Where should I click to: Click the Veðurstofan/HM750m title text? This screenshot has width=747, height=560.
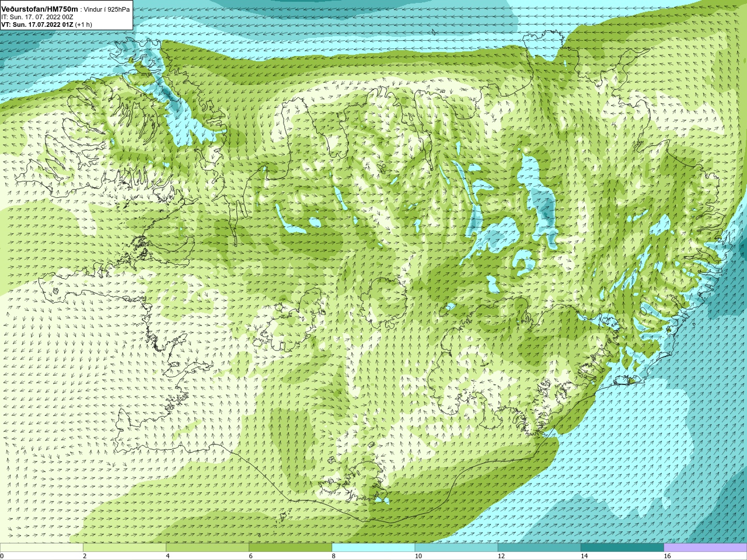tap(40, 9)
